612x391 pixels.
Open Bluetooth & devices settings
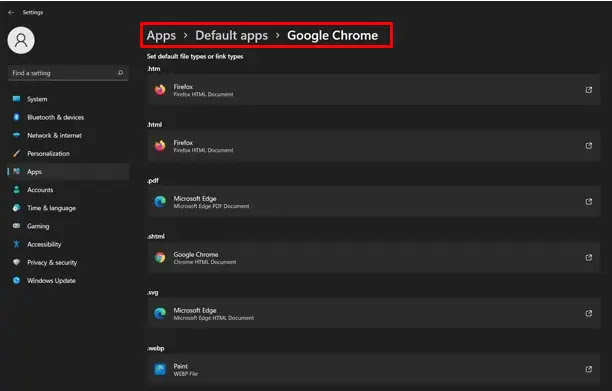click(x=68, y=117)
